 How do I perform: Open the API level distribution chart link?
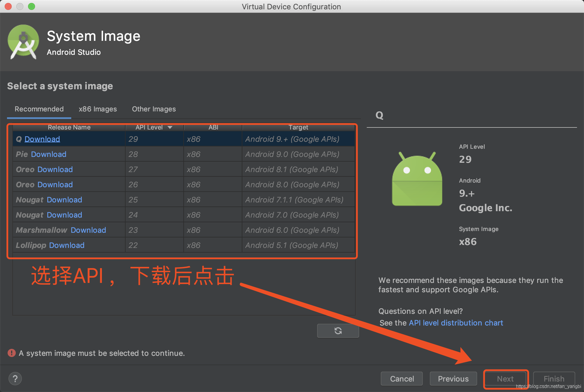pyautogui.click(x=456, y=323)
